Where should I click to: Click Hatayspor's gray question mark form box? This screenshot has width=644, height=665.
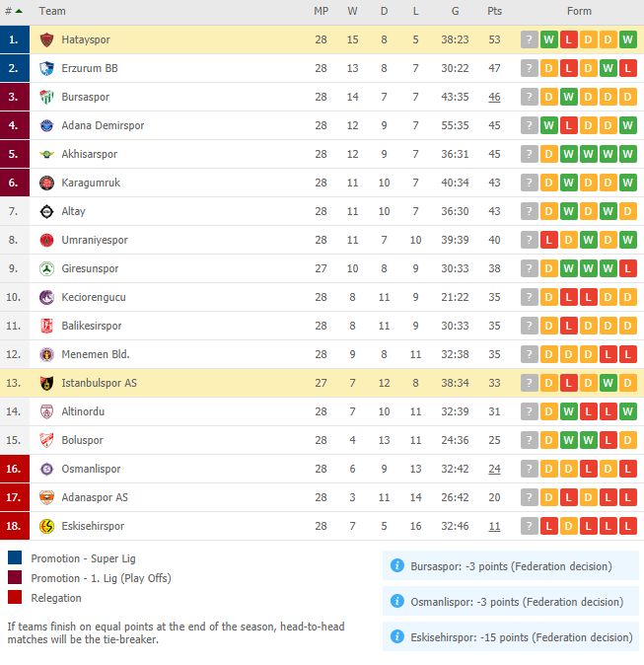point(530,39)
